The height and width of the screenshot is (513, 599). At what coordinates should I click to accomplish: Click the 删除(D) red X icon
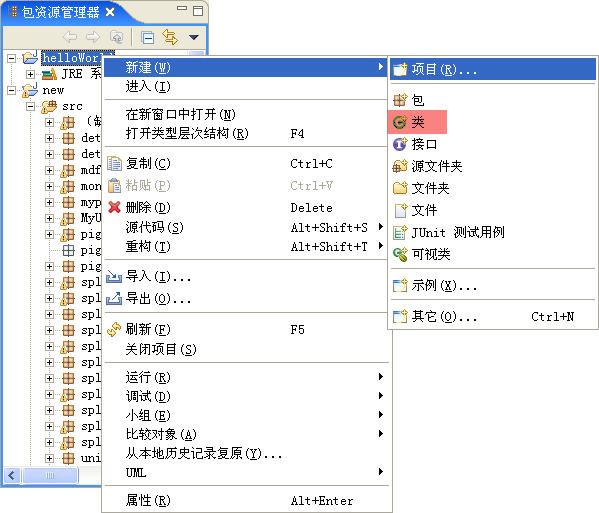(x=114, y=207)
